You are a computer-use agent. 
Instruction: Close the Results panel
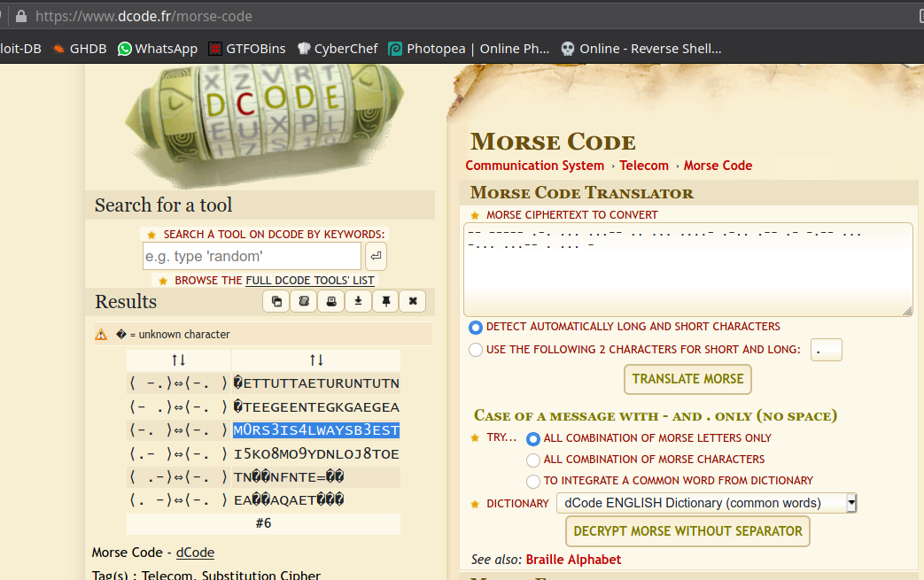(x=413, y=301)
